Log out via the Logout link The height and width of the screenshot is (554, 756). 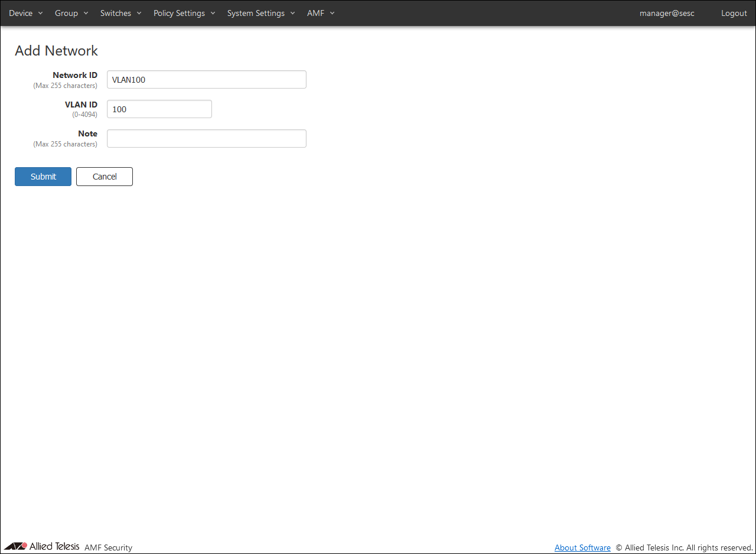click(734, 13)
